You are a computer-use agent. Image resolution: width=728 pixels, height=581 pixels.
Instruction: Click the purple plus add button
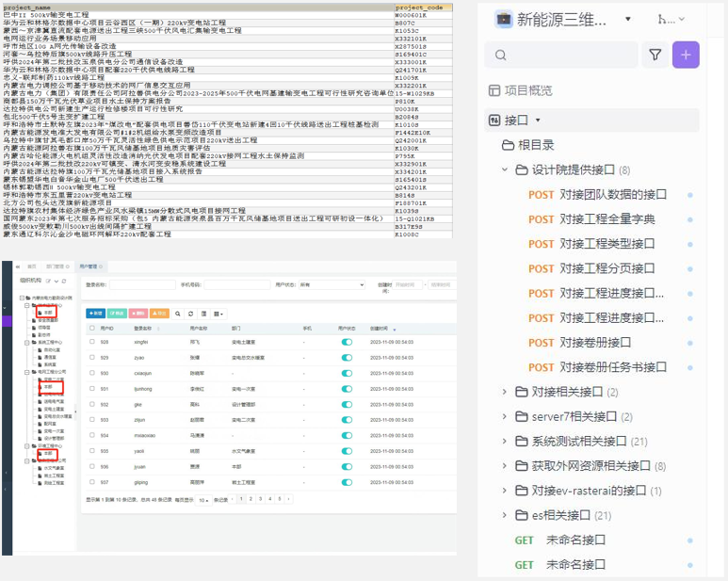(685, 56)
